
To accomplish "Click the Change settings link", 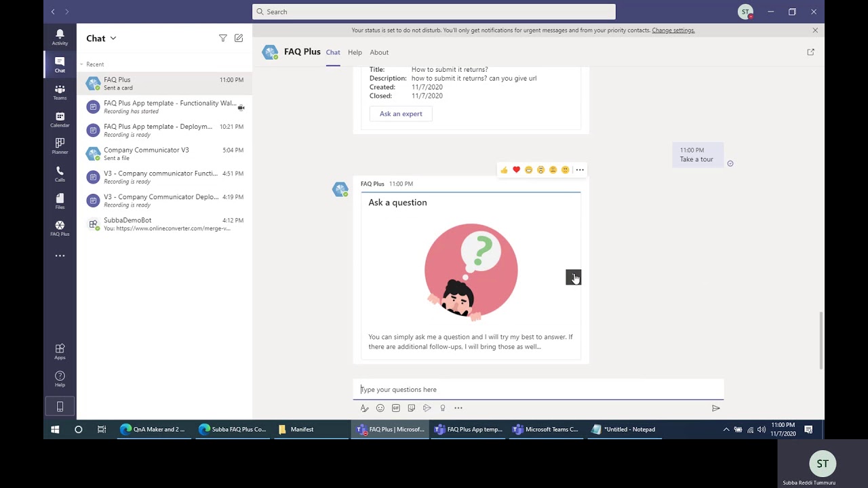I will pos(673,30).
